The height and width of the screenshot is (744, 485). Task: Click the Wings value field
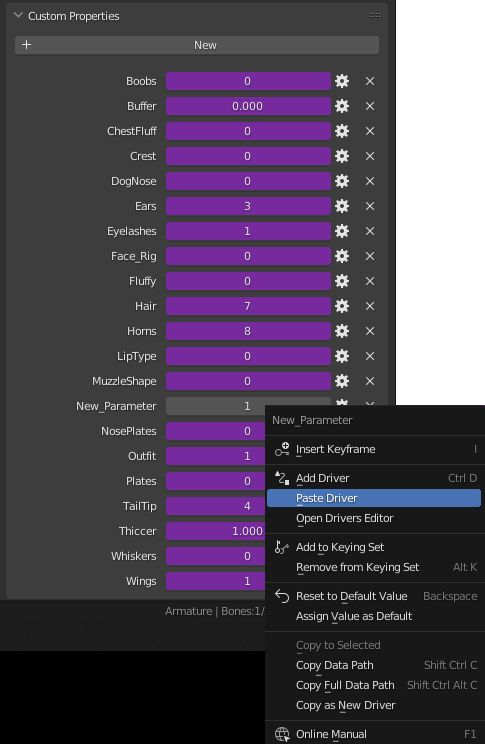coord(215,581)
